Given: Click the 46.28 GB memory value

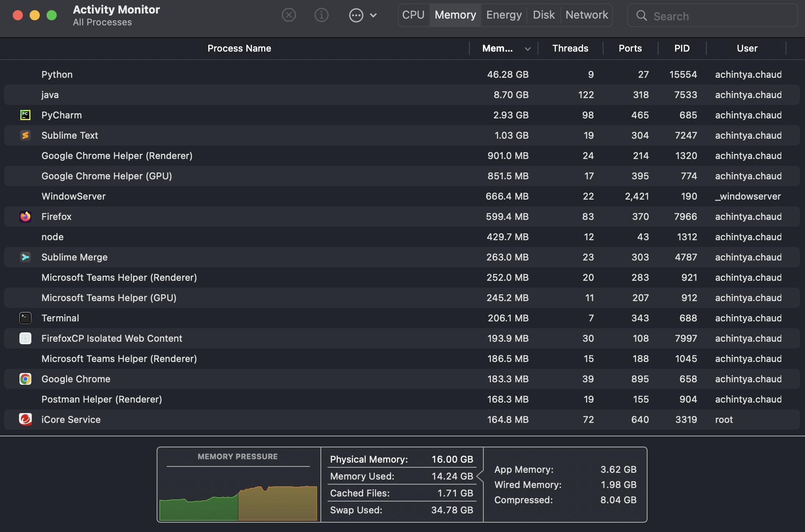Looking at the screenshot, I should (507, 74).
